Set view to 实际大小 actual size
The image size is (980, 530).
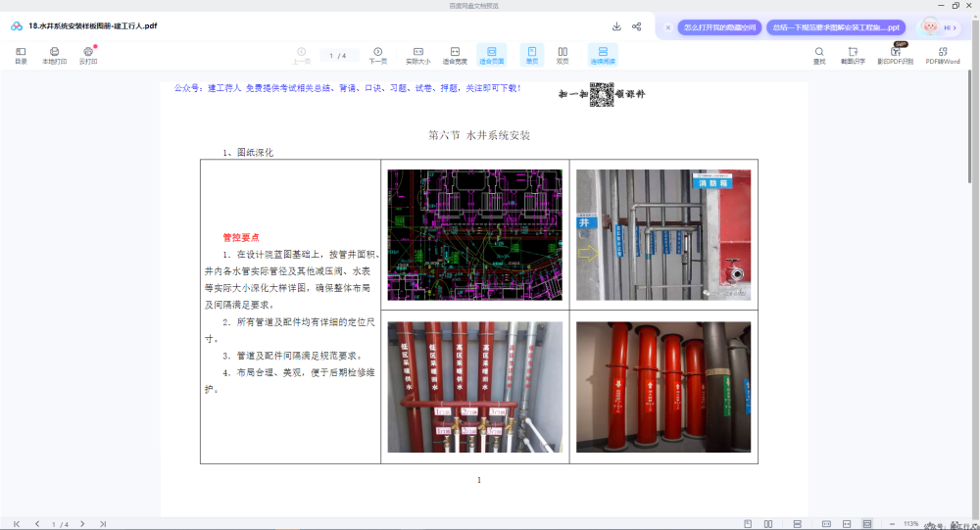[x=418, y=55]
